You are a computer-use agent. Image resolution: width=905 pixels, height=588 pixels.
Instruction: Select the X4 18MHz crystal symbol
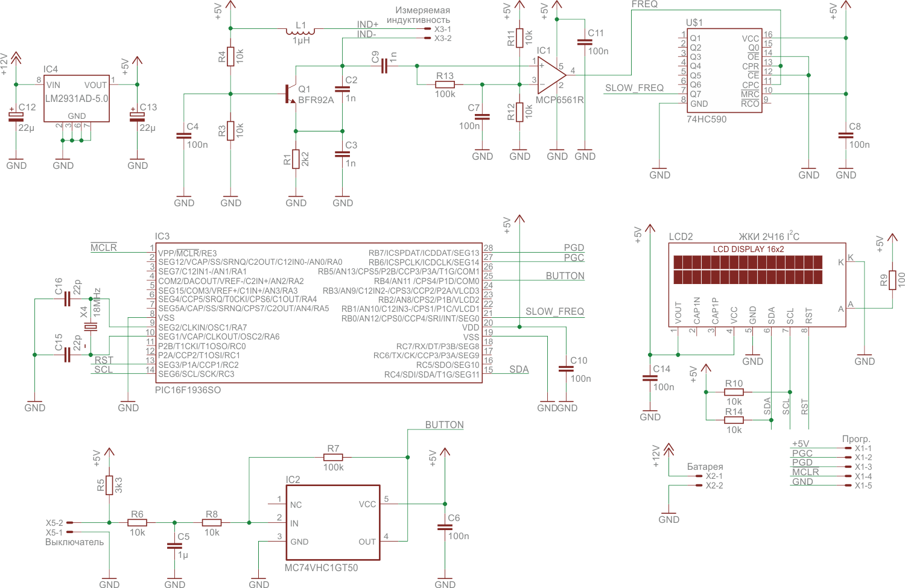(90, 327)
